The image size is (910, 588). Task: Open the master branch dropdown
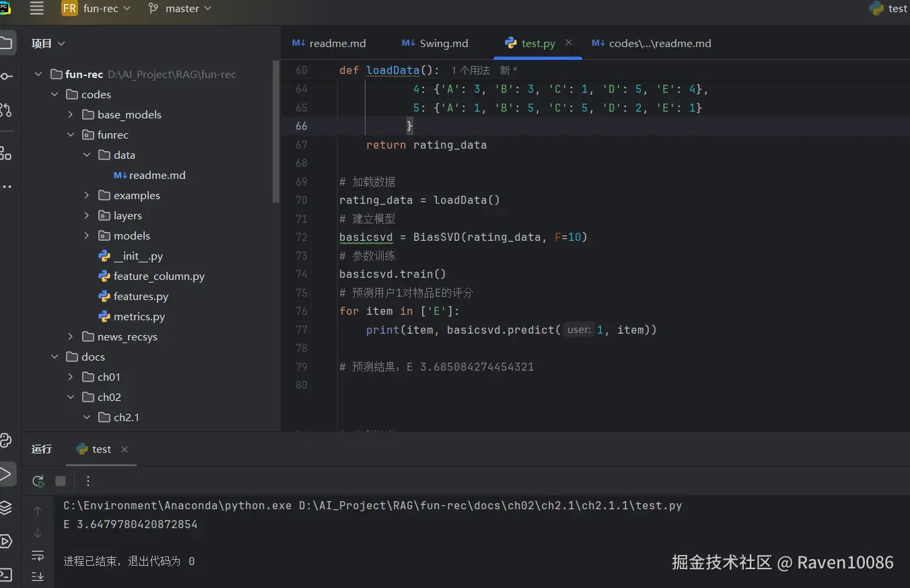180,9
